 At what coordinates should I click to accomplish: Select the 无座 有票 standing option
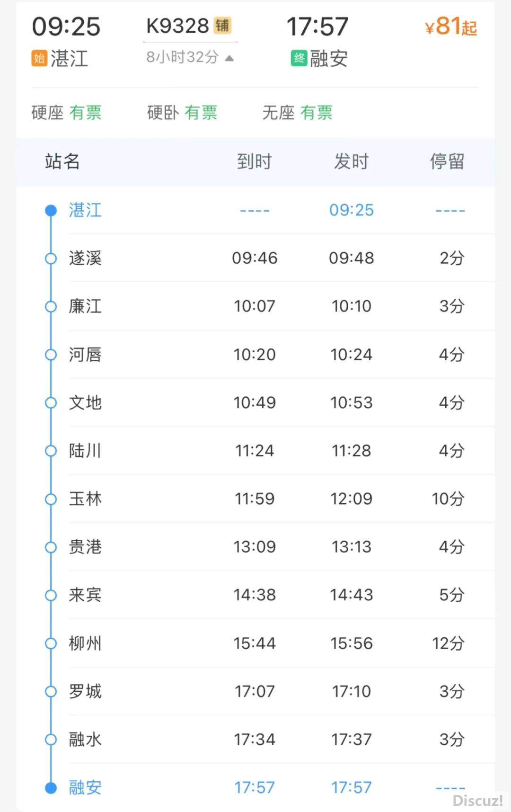[x=298, y=113]
